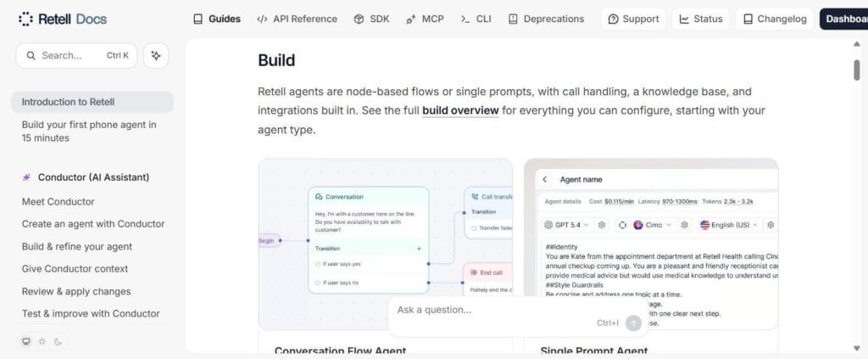Click the scrollbar down arrow

point(857,349)
